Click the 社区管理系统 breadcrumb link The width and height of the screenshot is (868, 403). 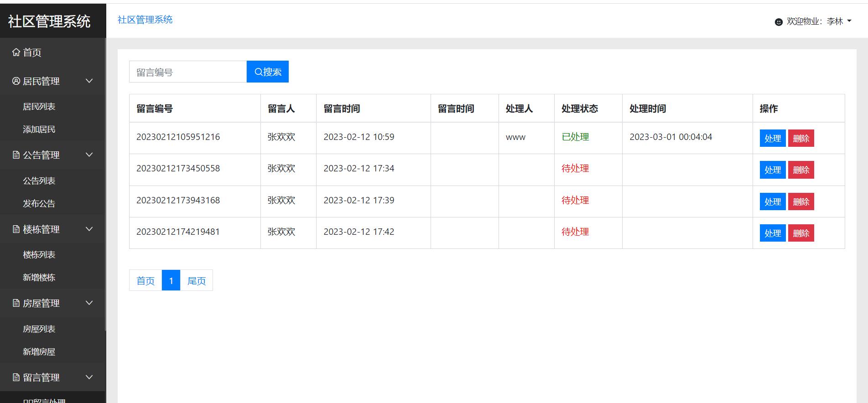[x=145, y=20]
